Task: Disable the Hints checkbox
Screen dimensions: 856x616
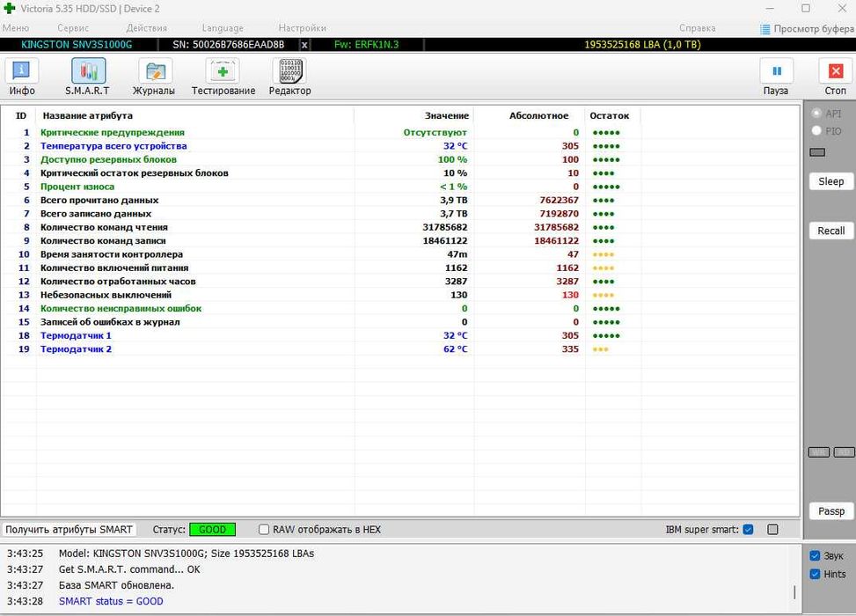Action: tap(815, 574)
